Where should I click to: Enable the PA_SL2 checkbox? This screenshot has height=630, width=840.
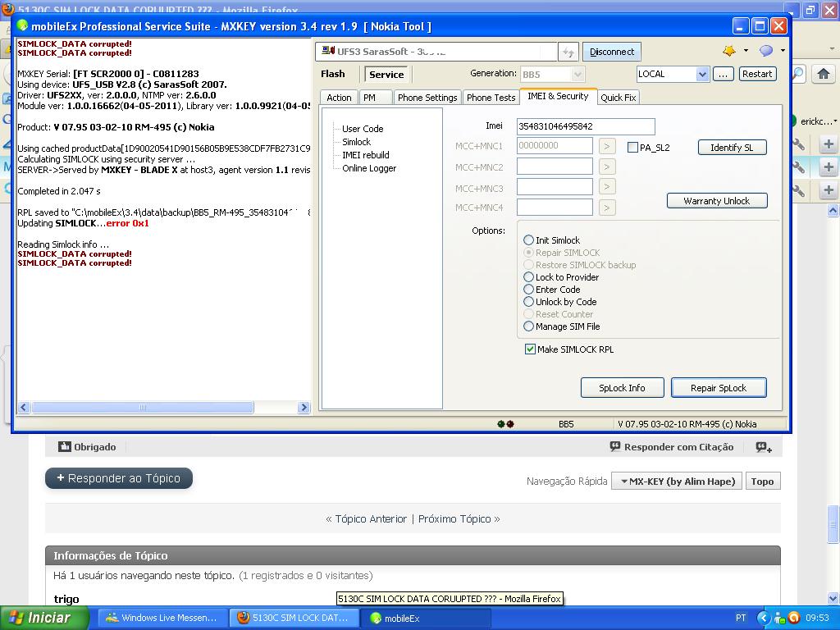(x=632, y=148)
